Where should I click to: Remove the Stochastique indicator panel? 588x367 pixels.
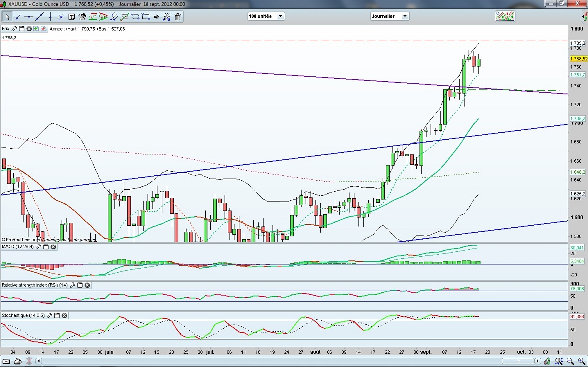point(64,316)
